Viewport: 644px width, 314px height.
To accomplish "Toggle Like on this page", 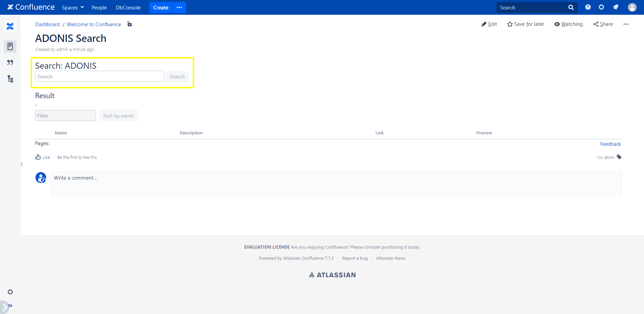I will click(x=43, y=157).
